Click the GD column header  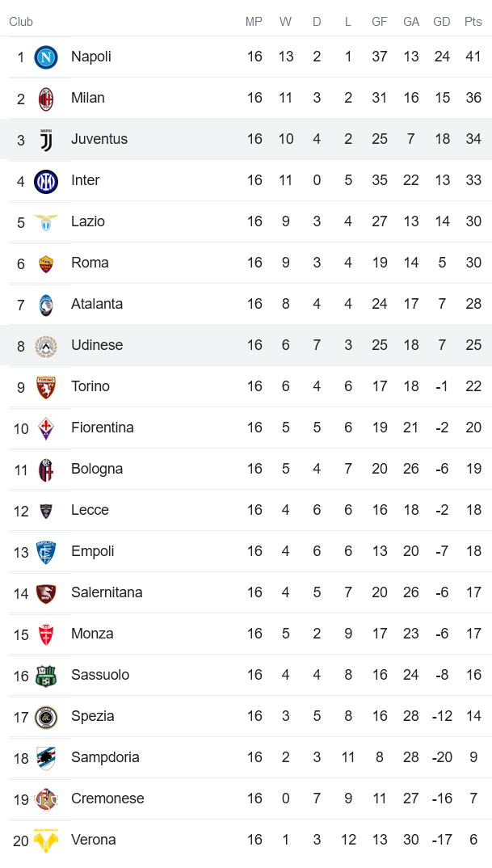[x=442, y=22]
